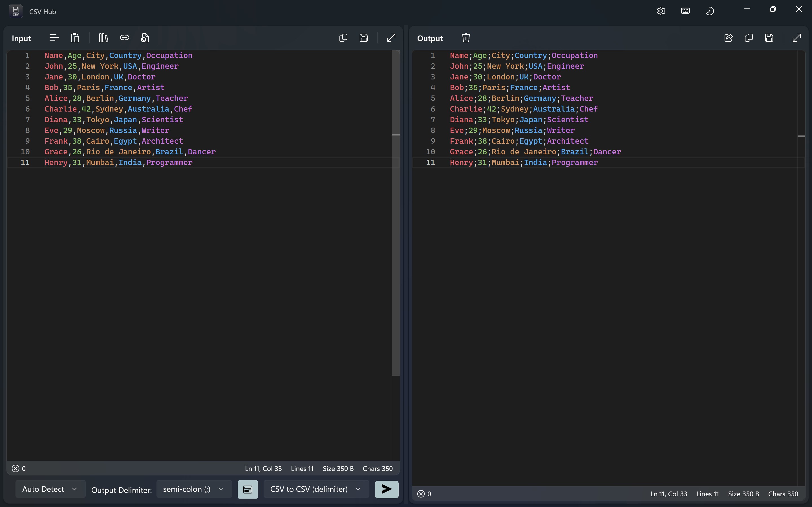Image resolution: width=812 pixels, height=507 pixels.
Task: Open the settings gear
Action: pos(661,11)
